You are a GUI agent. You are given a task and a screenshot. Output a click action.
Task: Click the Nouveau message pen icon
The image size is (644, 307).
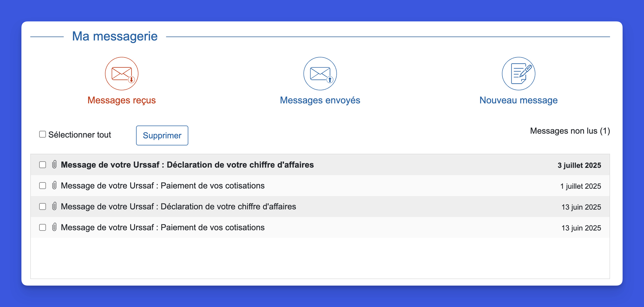pyautogui.click(x=519, y=74)
